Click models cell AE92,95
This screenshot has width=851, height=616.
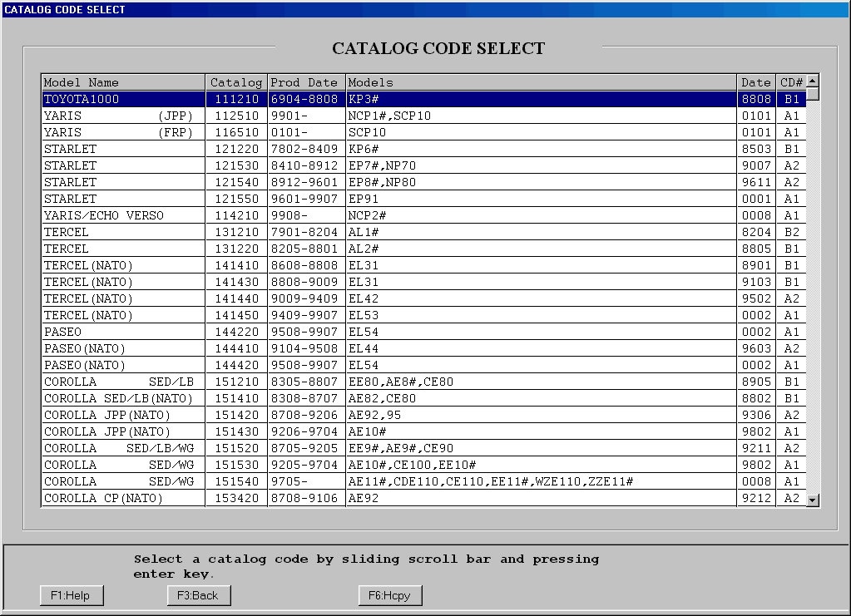tap(541, 416)
